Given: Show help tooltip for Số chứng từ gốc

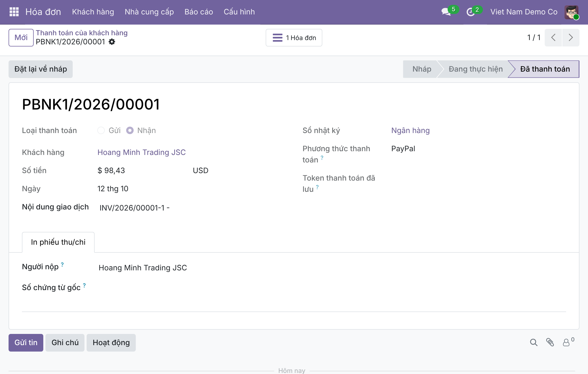Looking at the screenshot, I should pyautogui.click(x=84, y=285).
